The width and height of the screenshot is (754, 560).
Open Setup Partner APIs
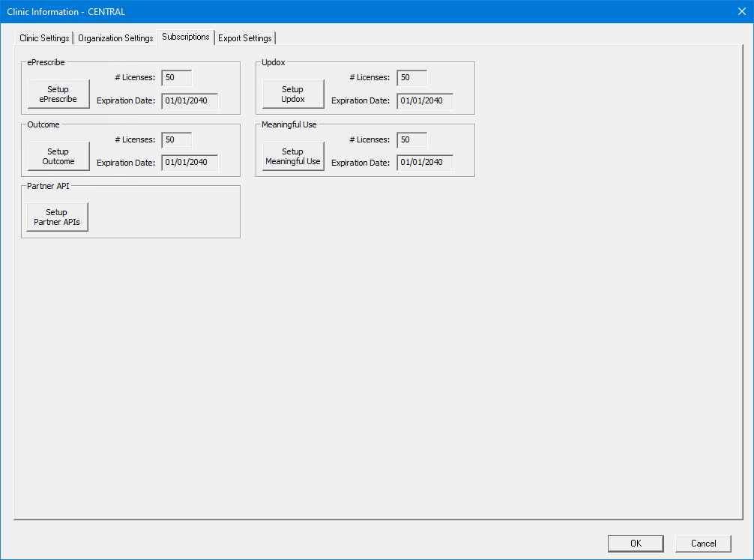(x=57, y=217)
